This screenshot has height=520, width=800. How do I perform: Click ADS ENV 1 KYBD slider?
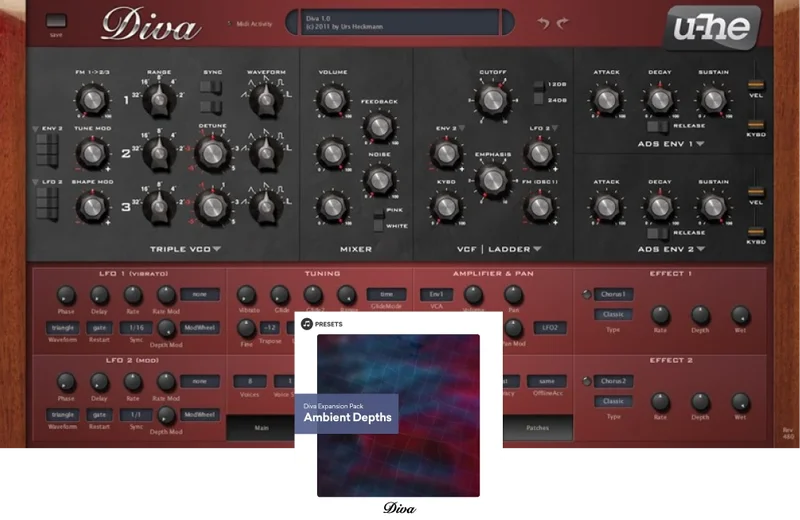pyautogui.click(x=756, y=124)
